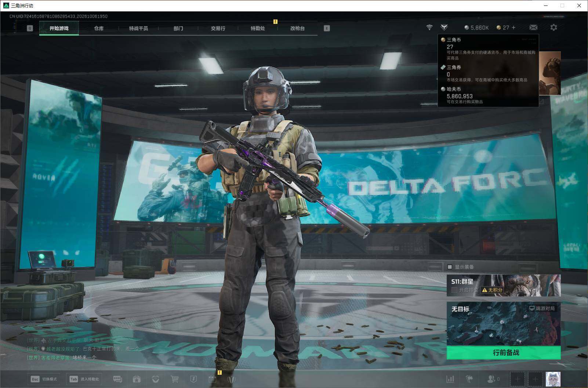Open the starred supply crate icon
This screenshot has width=588, height=388.
(x=137, y=379)
